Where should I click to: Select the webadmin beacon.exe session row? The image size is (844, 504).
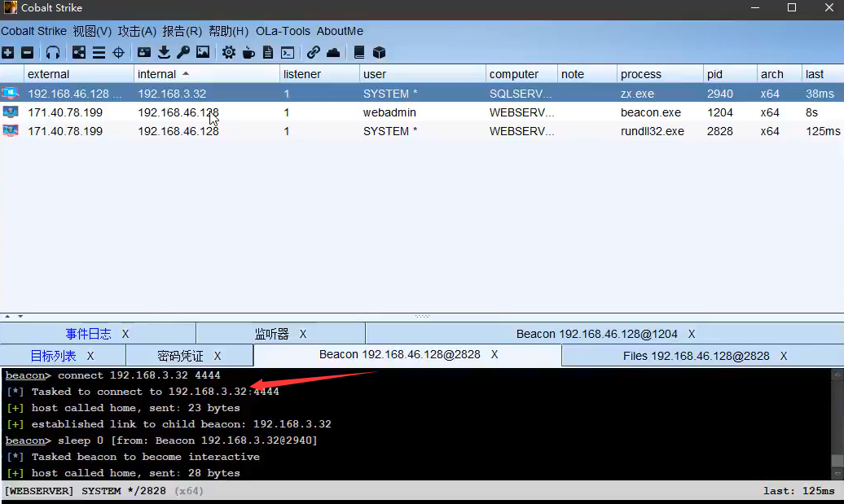pyautogui.click(x=407, y=112)
